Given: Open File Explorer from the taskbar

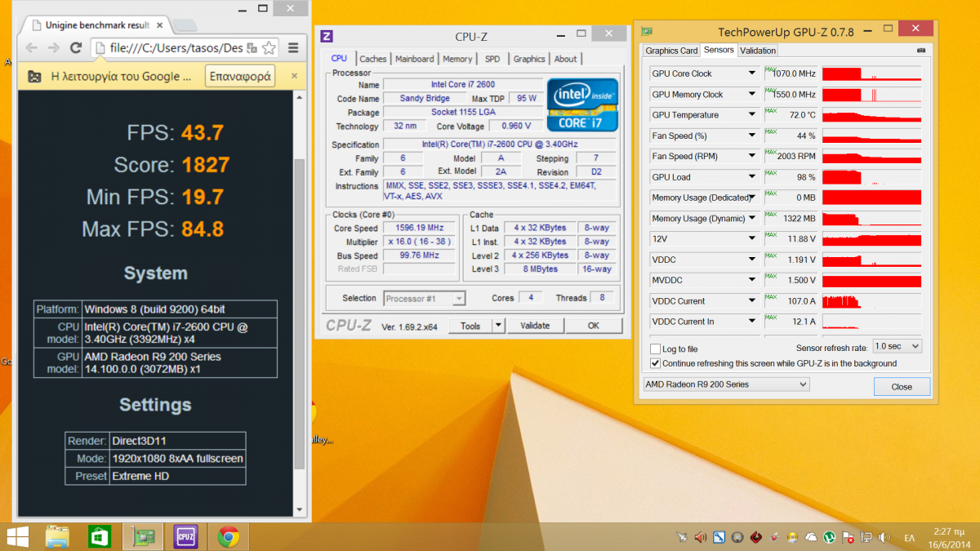Looking at the screenshot, I should 57,536.
